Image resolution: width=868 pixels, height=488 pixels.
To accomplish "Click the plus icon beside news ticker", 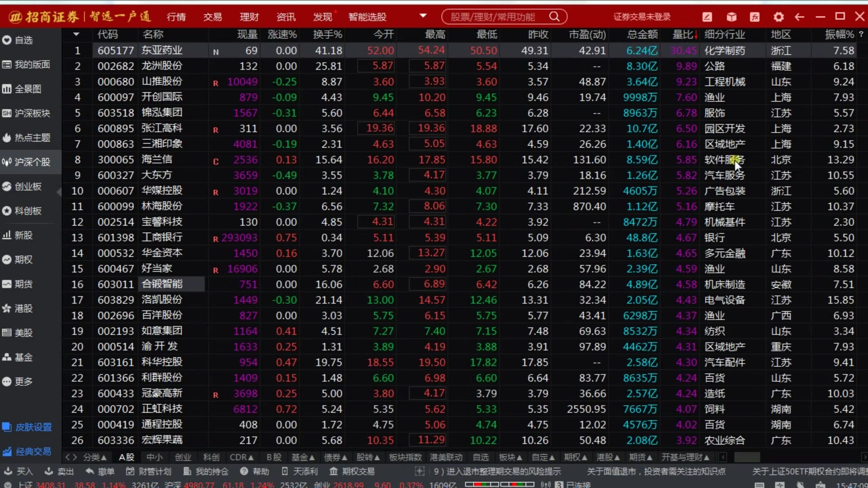I will pyautogui.click(x=420, y=471).
